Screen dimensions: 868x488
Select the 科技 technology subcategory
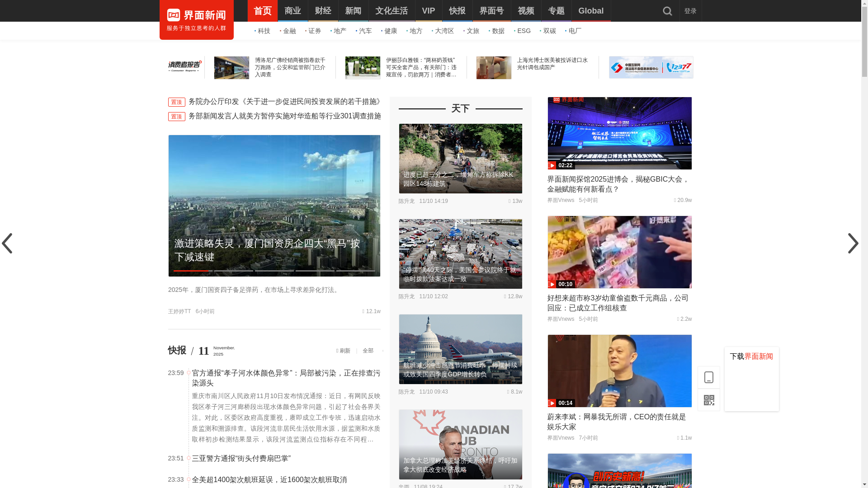(x=264, y=31)
